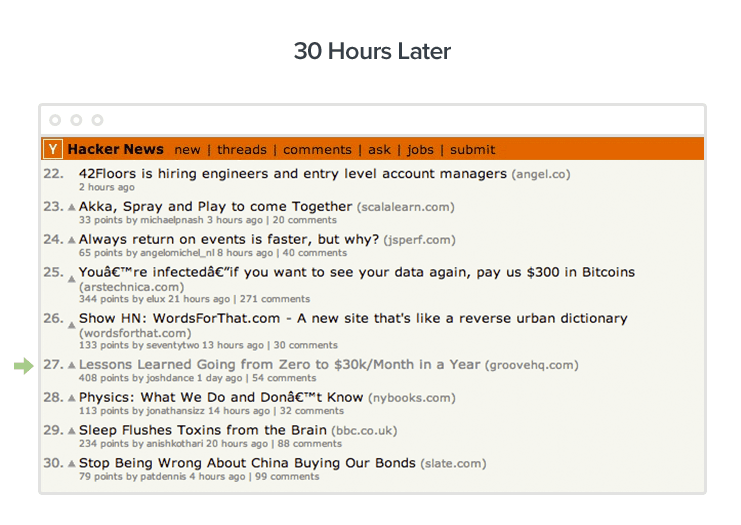Click the 30 Hours Later heading
The width and height of the screenshot is (741, 525).
[x=372, y=51]
